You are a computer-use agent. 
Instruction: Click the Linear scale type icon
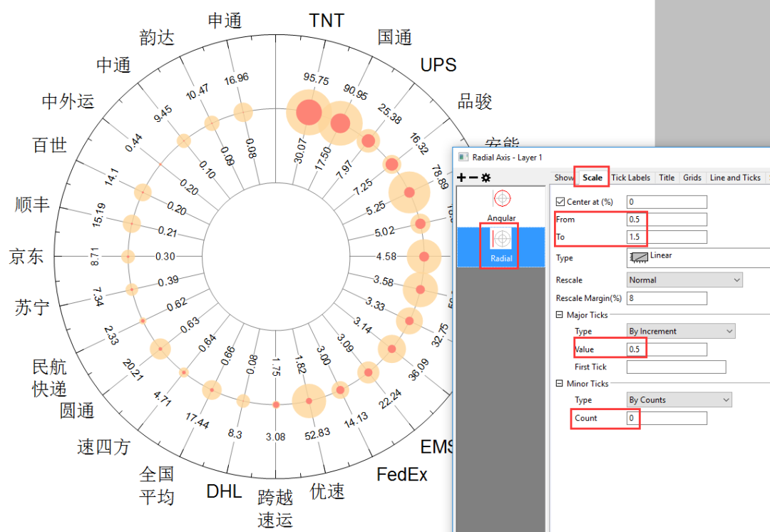coord(639,257)
